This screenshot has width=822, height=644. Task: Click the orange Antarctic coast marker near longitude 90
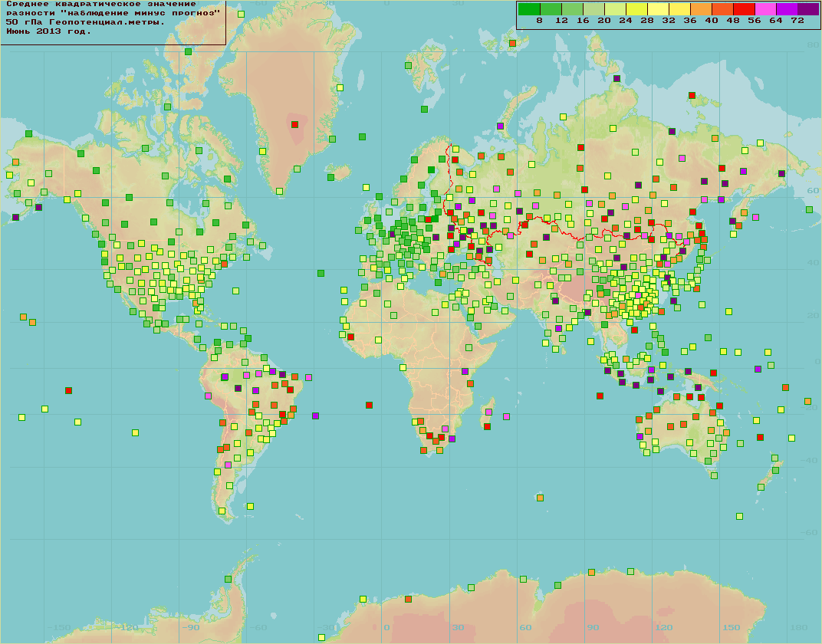pos(591,572)
